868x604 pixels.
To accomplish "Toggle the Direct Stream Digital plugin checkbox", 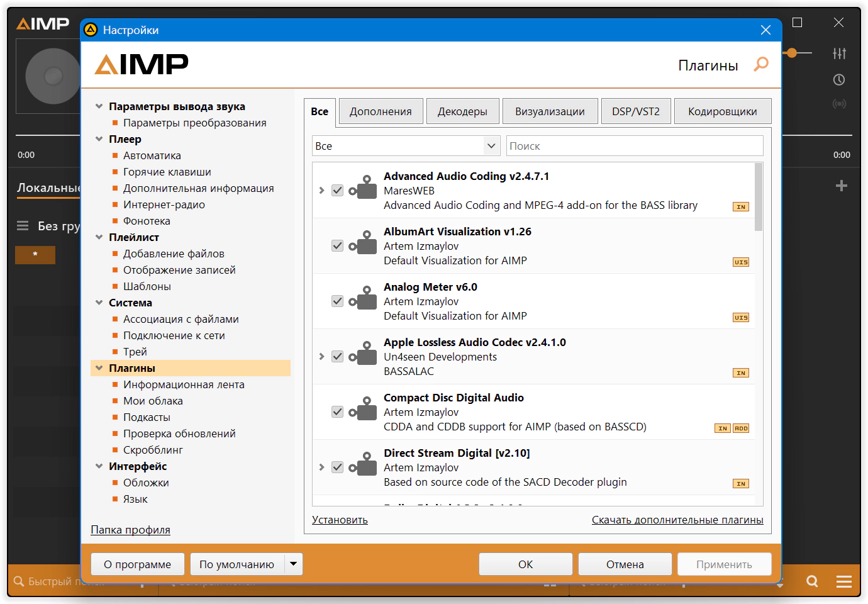I will click(x=338, y=467).
